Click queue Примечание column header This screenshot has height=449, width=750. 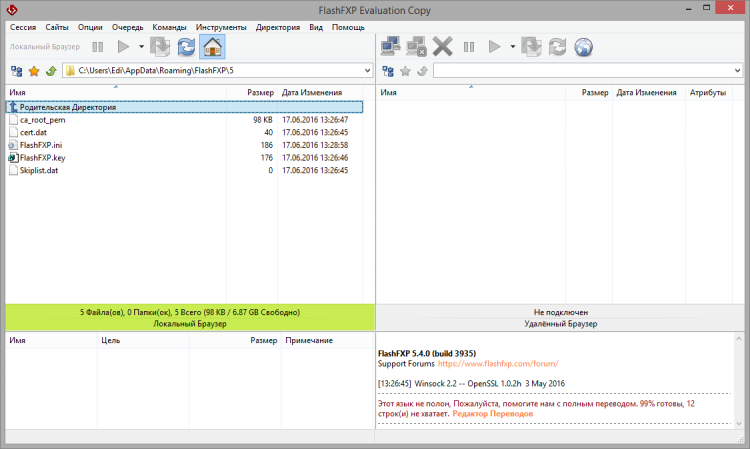click(327, 340)
